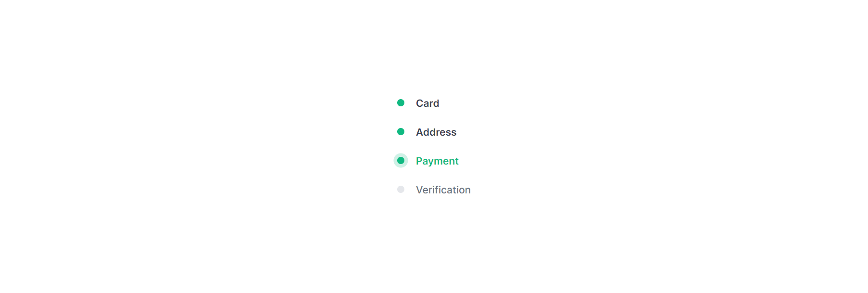Click the completed Card step indicator
Image resolution: width=868 pixels, height=293 pixels.
point(401,103)
